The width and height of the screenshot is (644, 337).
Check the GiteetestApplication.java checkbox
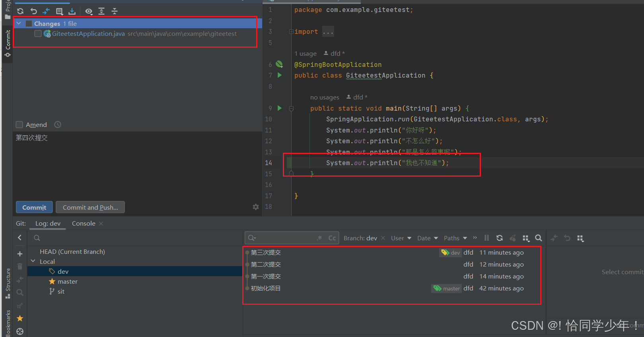coord(38,34)
